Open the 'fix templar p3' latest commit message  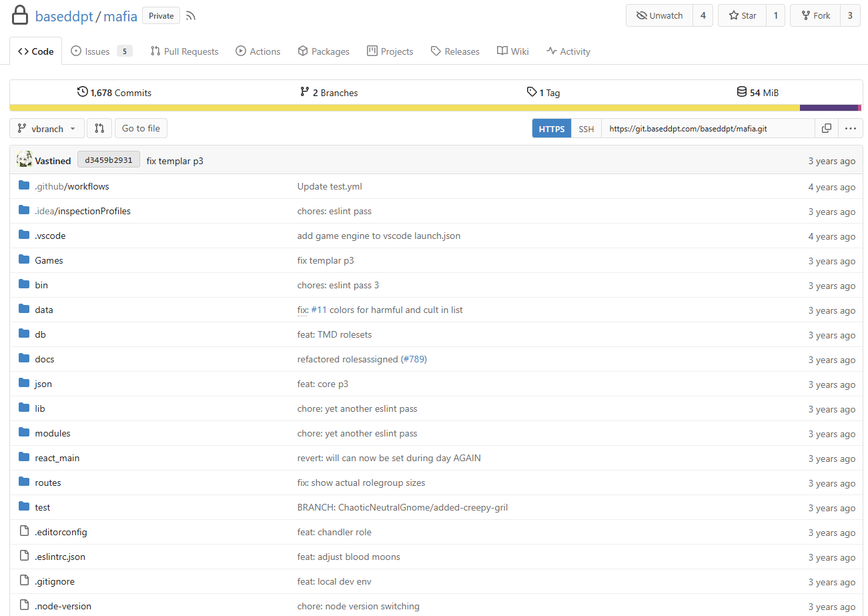tap(175, 161)
